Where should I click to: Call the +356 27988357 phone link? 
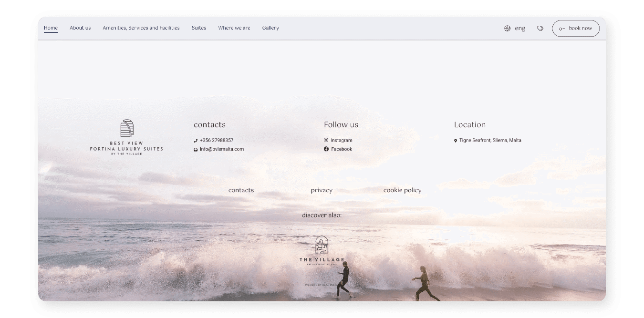coord(217,140)
